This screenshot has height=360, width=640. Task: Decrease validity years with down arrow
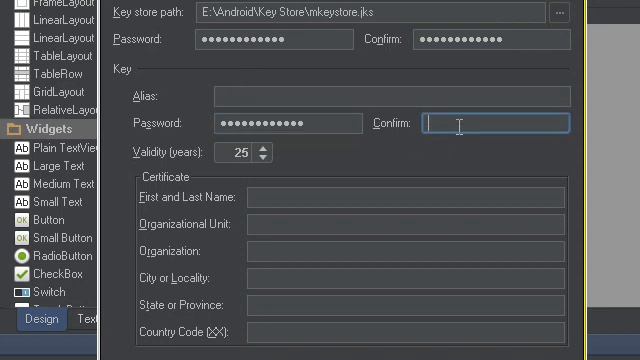point(263,157)
